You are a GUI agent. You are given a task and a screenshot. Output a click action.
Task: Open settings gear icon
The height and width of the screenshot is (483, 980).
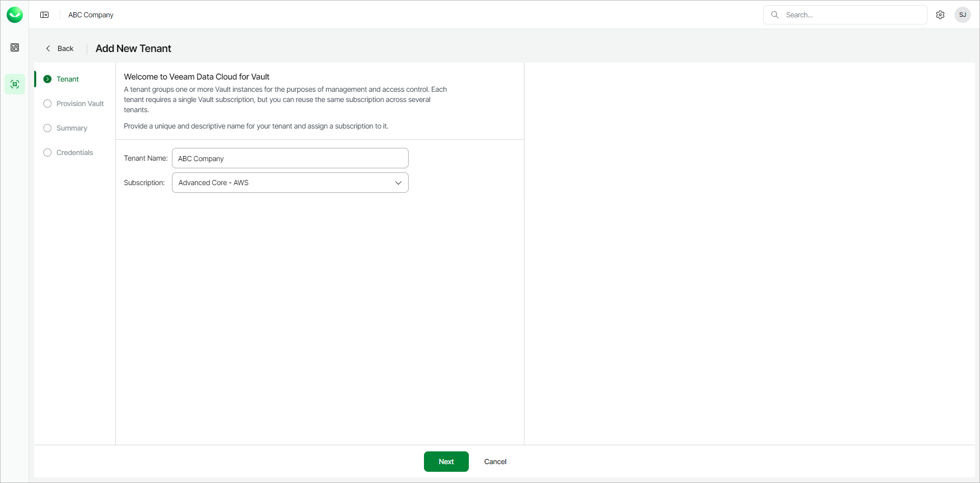tap(940, 15)
